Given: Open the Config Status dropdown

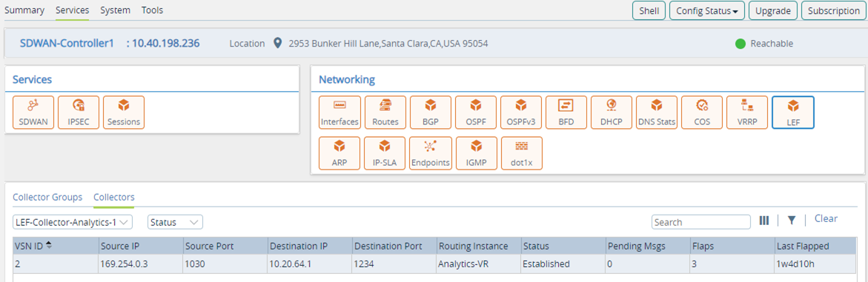Looking at the screenshot, I should point(707,10).
